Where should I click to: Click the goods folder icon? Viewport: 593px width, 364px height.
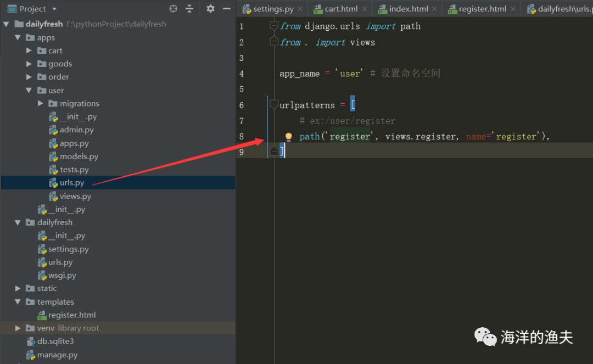42,64
